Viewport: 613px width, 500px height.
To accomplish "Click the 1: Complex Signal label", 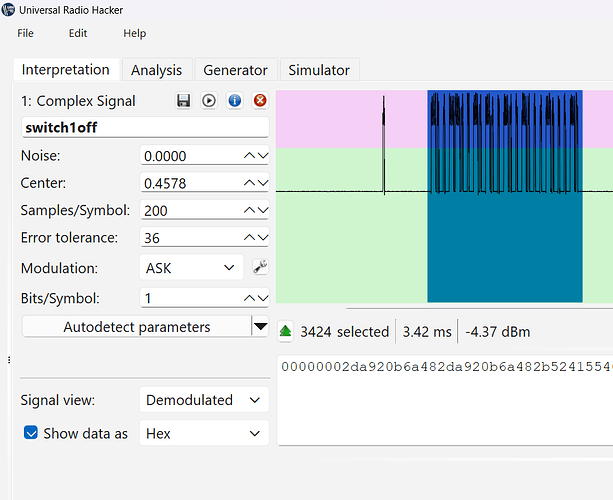I will [78, 101].
